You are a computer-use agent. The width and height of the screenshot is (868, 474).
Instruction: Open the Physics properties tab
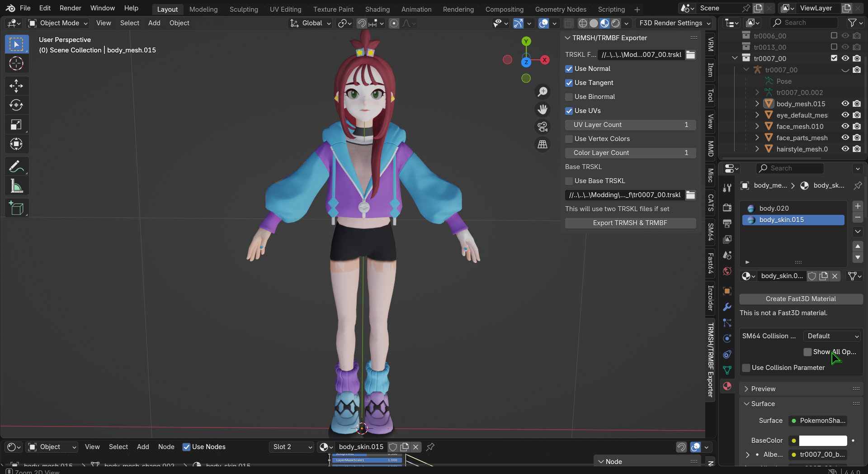tap(727, 339)
